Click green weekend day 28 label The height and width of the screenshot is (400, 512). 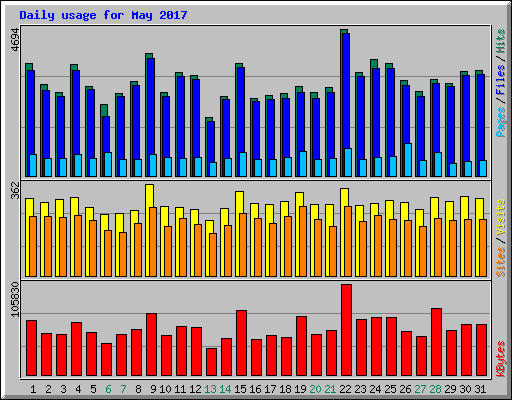435,389
